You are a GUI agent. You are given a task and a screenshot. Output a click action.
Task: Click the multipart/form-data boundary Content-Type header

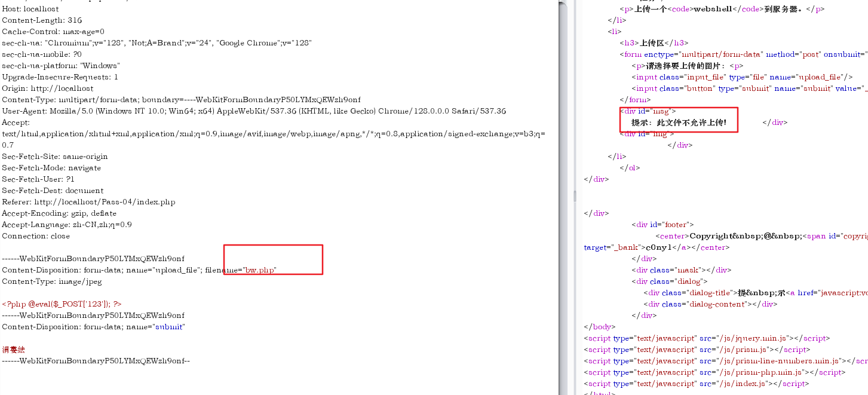tap(181, 100)
